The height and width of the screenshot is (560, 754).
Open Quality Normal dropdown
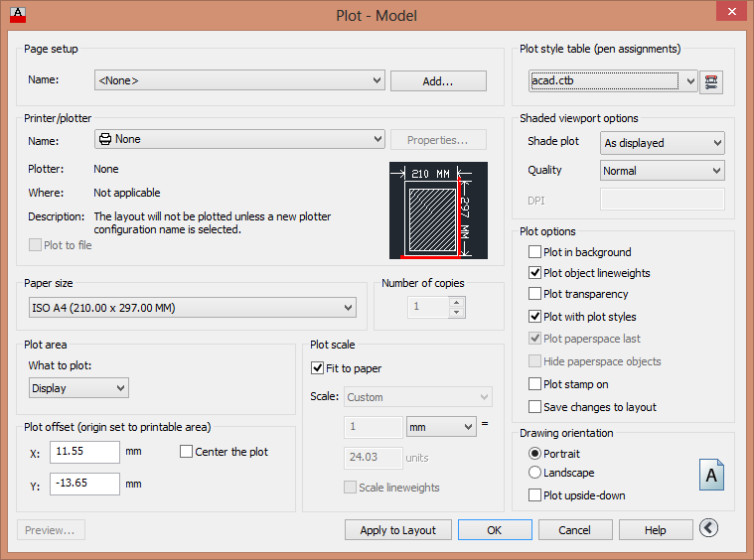[x=663, y=171]
